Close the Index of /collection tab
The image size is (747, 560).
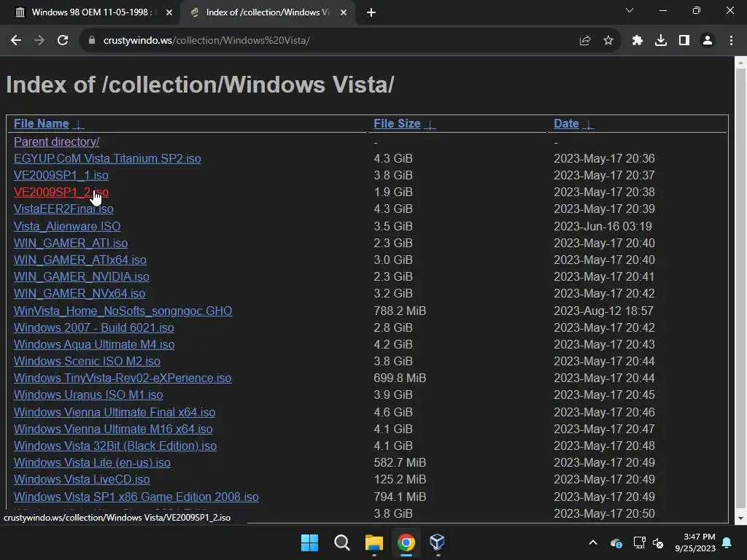click(344, 13)
